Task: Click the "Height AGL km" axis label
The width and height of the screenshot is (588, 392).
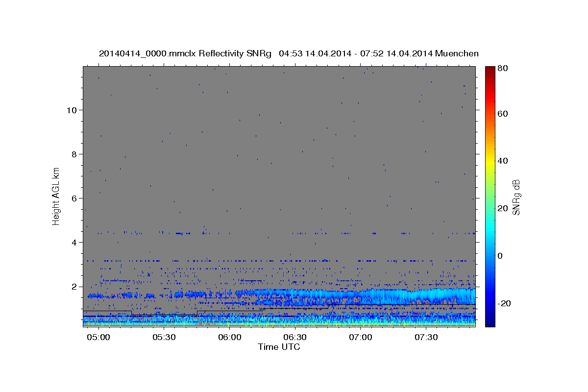Action: [x=56, y=196]
